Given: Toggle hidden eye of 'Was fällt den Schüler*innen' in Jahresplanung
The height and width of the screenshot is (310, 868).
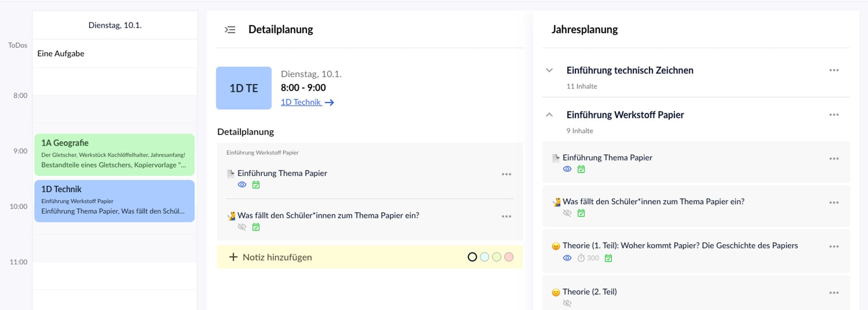Looking at the screenshot, I should [567, 213].
